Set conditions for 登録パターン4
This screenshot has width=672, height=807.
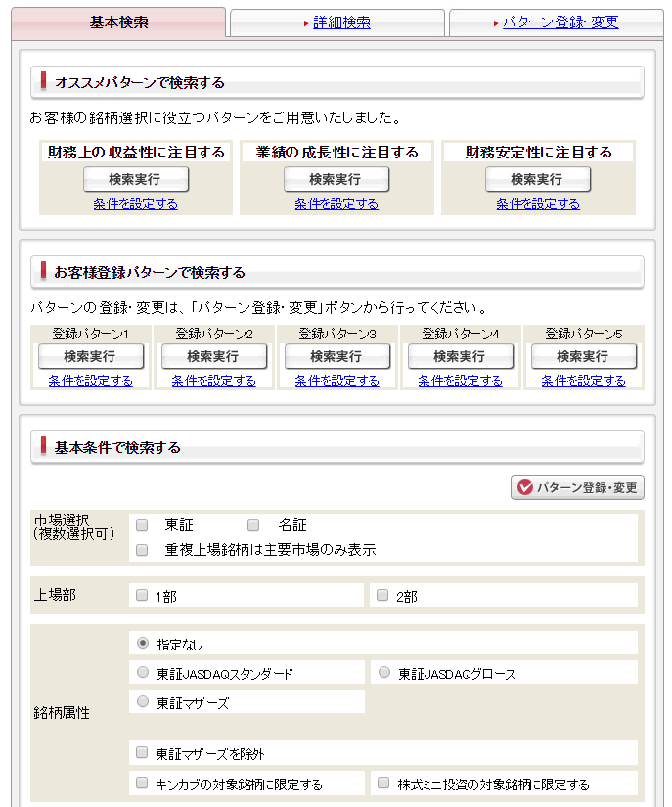(x=460, y=381)
